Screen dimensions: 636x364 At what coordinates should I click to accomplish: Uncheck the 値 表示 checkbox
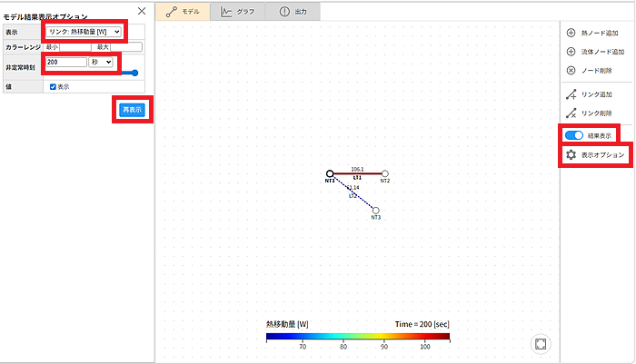tap(53, 87)
